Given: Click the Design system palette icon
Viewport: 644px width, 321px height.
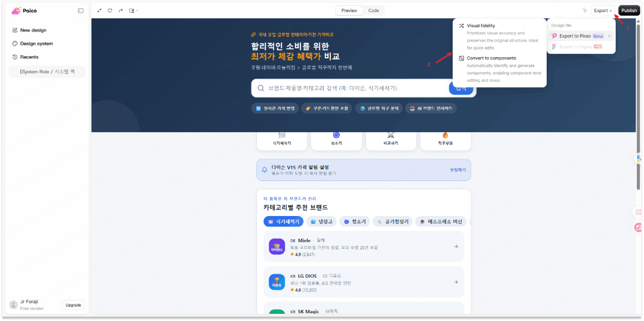Looking at the screenshot, I should coord(15,43).
